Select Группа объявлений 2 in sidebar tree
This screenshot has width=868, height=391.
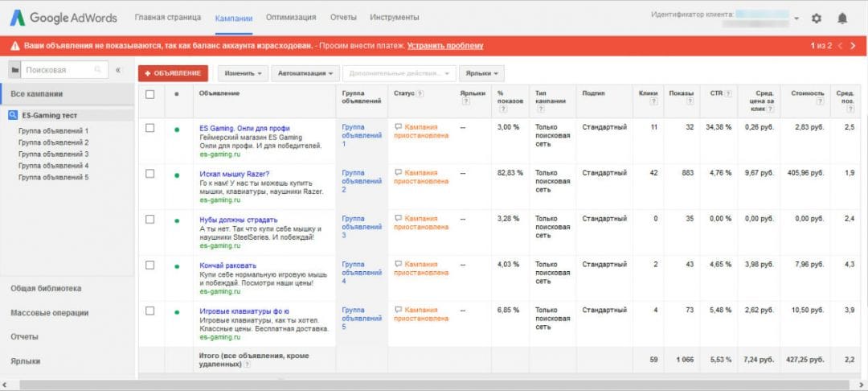(x=53, y=142)
